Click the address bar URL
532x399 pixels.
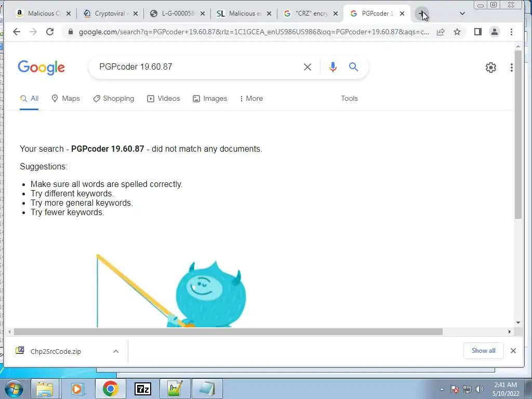point(254,32)
